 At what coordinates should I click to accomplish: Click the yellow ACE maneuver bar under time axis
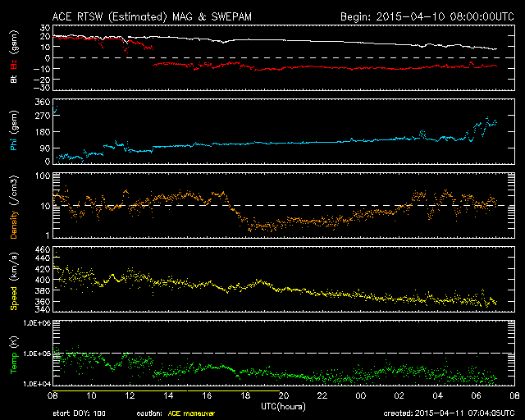166,390
